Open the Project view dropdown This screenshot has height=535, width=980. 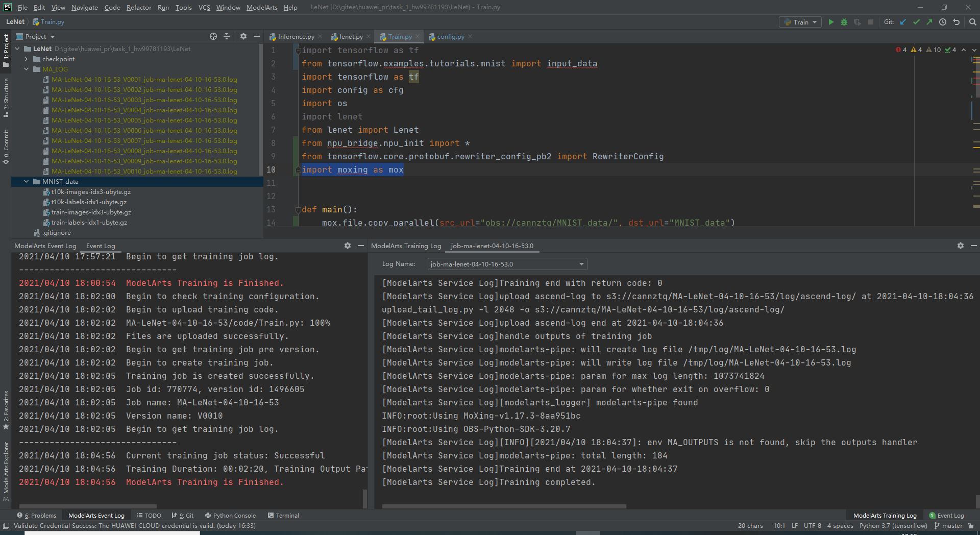tap(35, 36)
